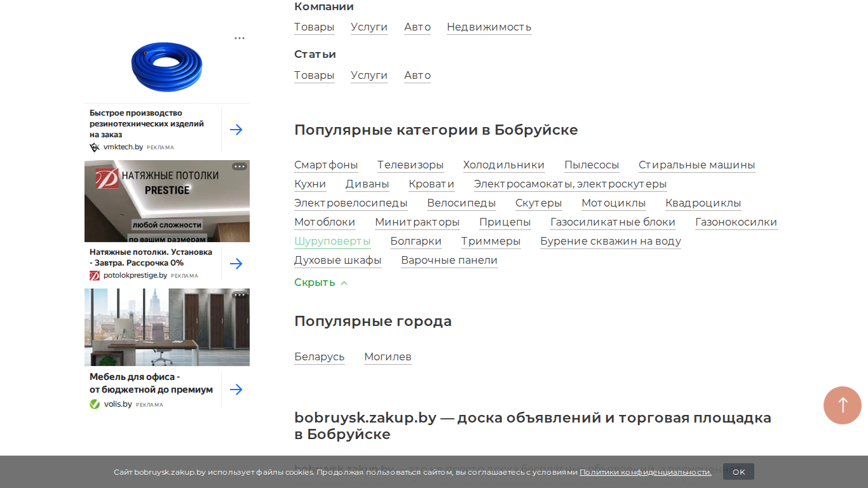Screen dimensions: 868x488
Task: Select the Скутеры category
Action: 539,203
